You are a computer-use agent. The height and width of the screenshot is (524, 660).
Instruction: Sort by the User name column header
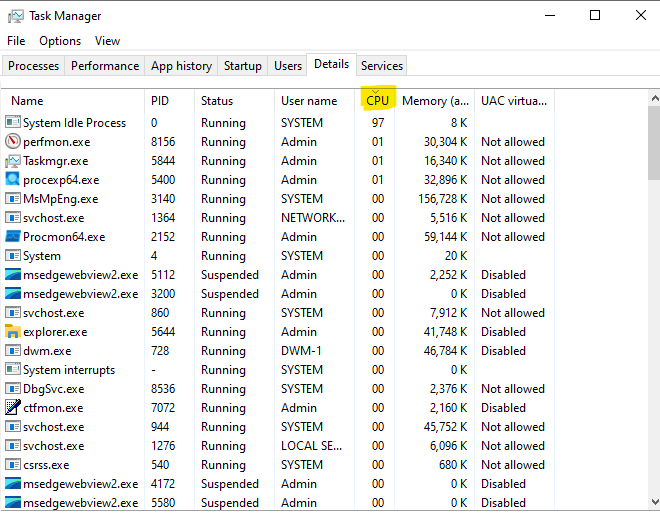314,101
